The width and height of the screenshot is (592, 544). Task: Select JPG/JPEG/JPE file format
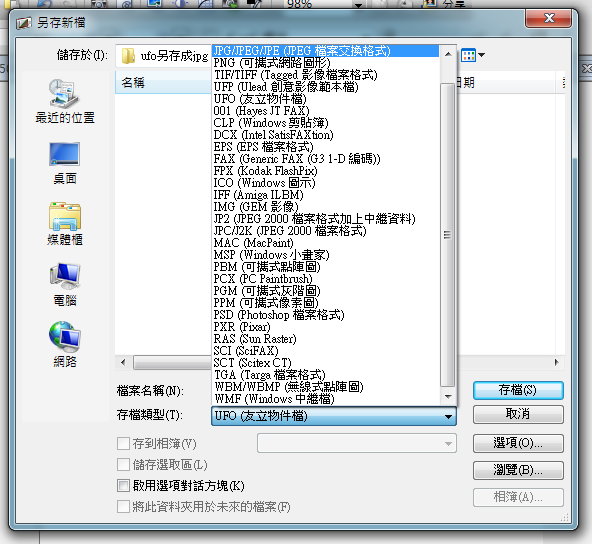tap(325, 51)
